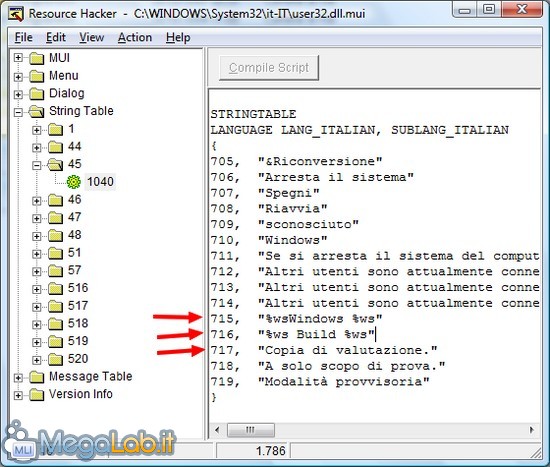Open the View menu
The width and height of the screenshot is (550, 467).
tap(91, 37)
